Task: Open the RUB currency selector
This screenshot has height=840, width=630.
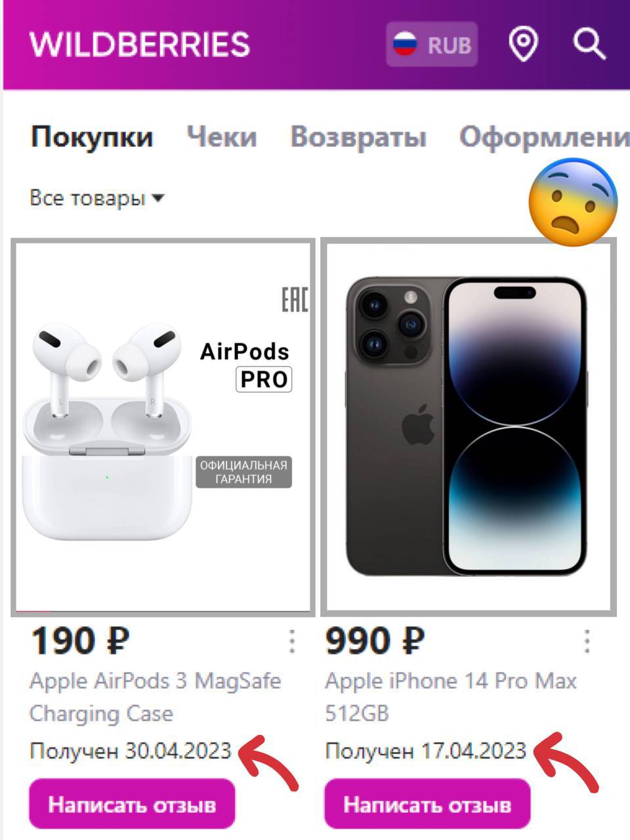Action: 432,45
